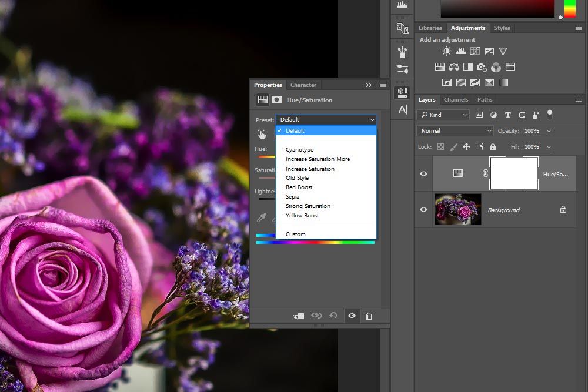
Task: Clip the adjustment to the layer below
Action: pyautogui.click(x=299, y=316)
